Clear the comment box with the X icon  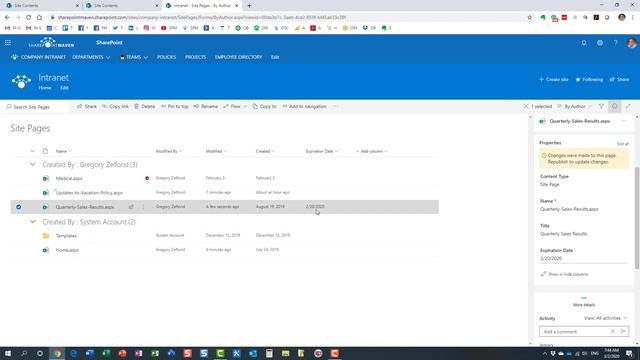(x=612, y=331)
